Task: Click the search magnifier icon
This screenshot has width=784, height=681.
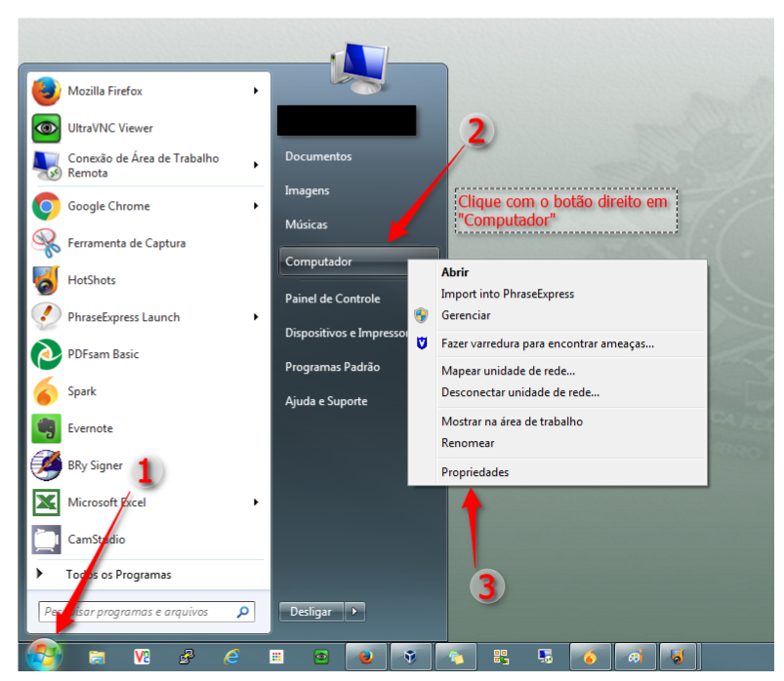Action: (243, 612)
